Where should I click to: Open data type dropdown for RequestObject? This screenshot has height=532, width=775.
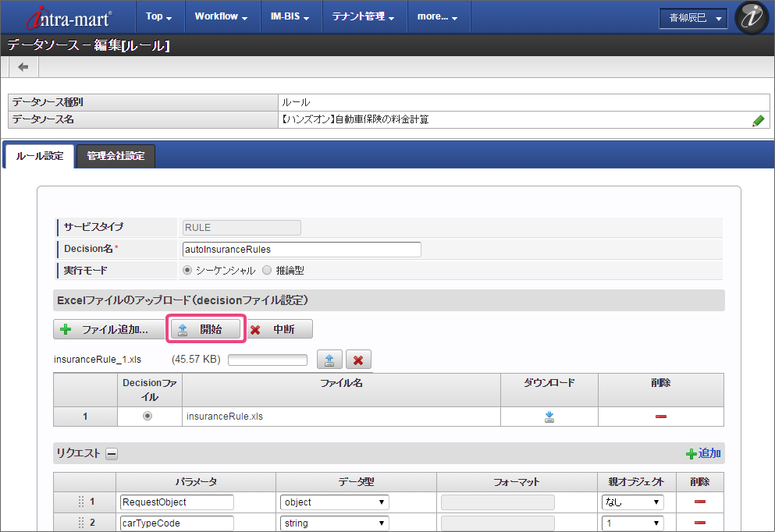334,502
